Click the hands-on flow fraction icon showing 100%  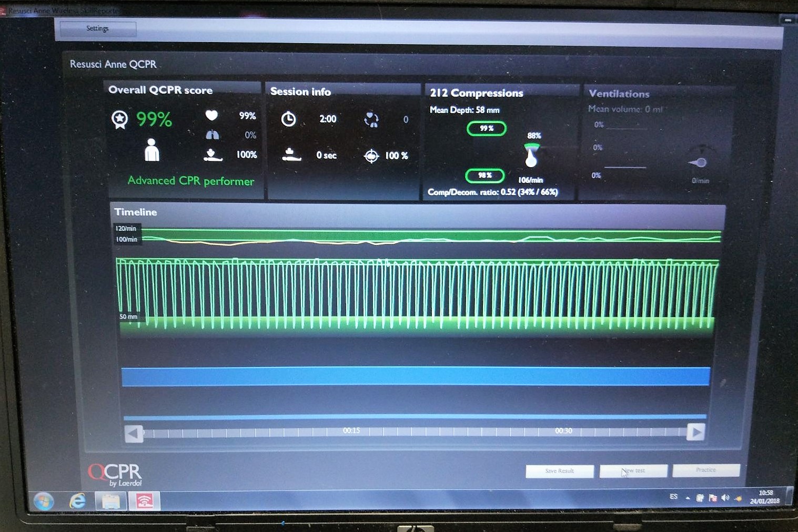point(213,155)
